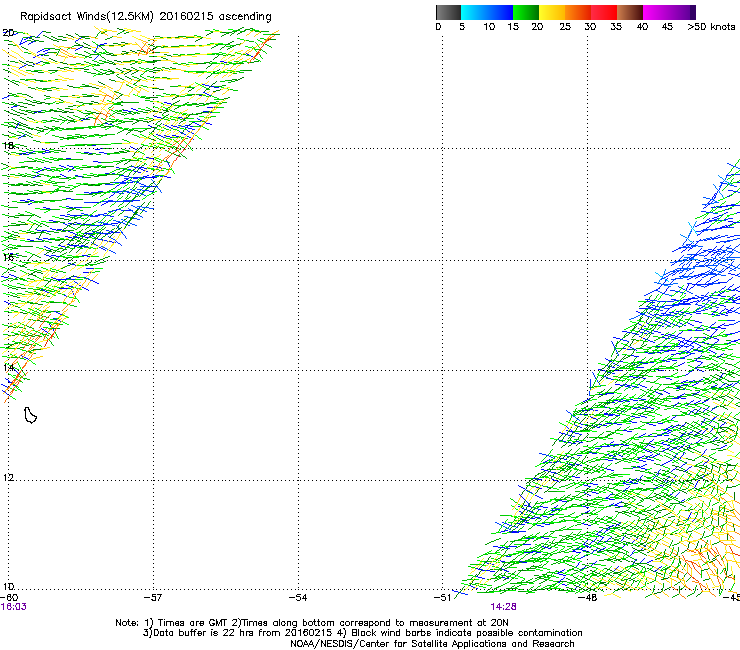Click the '-60' longitude label
740x650 pixels.
click(x=9, y=598)
